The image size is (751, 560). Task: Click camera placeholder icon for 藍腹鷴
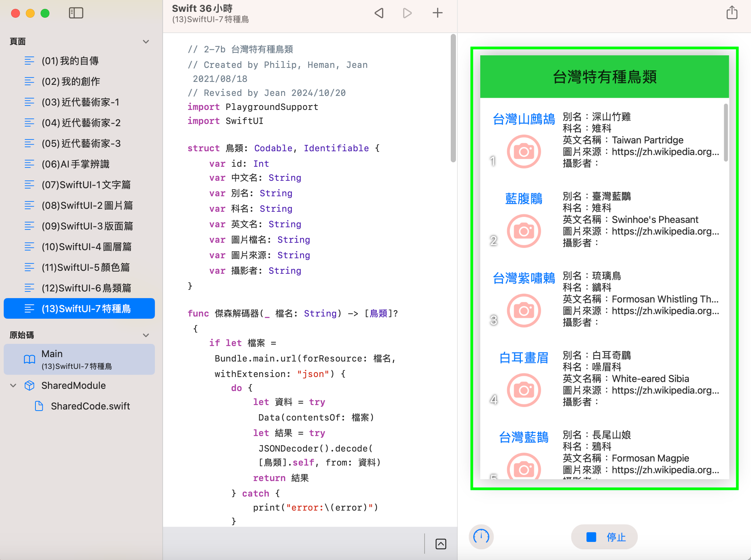(524, 231)
